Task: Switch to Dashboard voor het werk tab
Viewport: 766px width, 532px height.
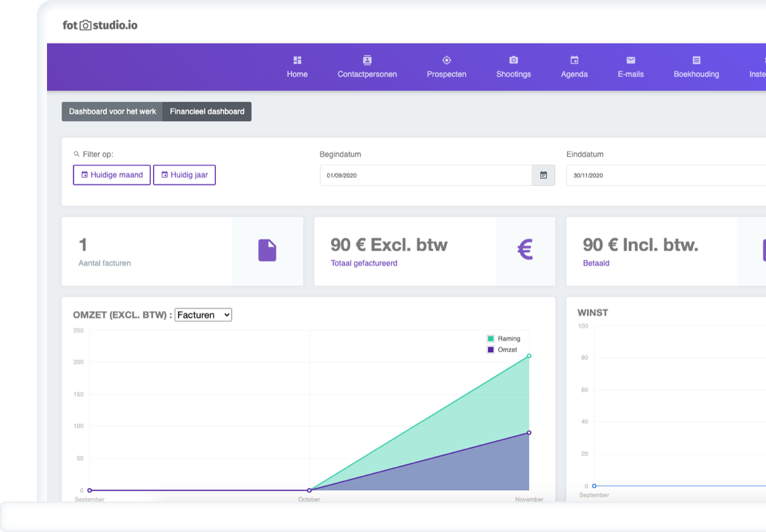Action: [112, 112]
